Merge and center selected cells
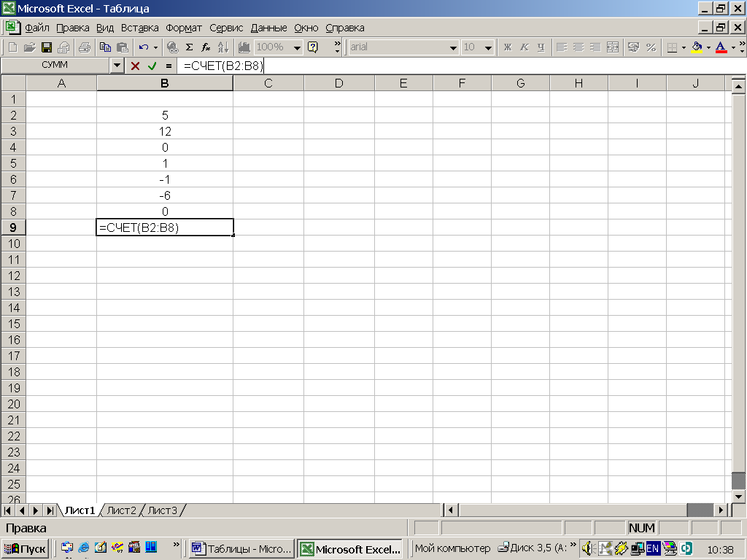The height and width of the screenshot is (560, 747). click(x=613, y=47)
